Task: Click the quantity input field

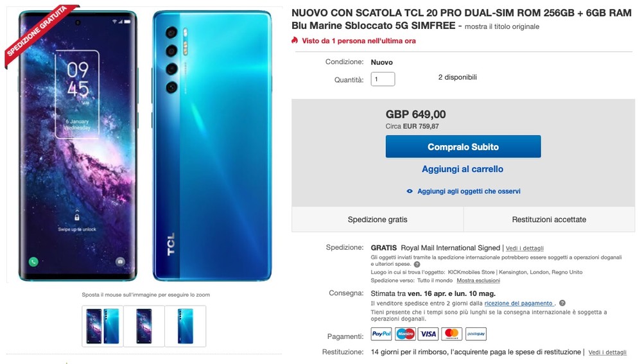Action: [383, 79]
